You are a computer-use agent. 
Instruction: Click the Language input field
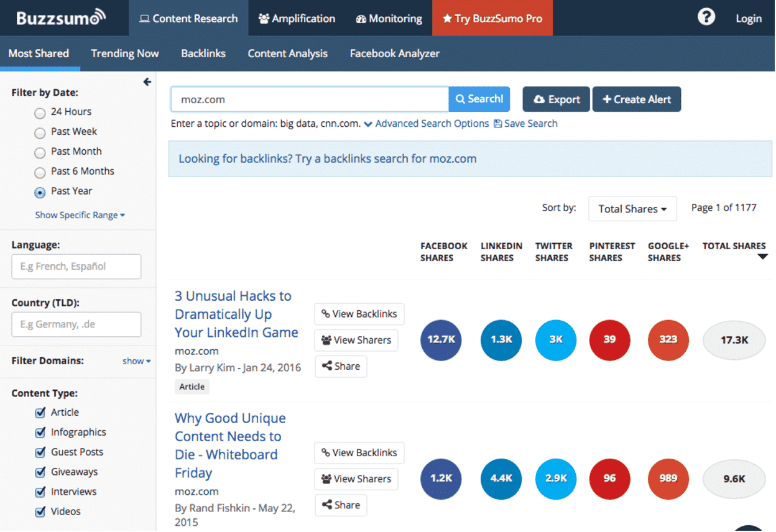[76, 267]
